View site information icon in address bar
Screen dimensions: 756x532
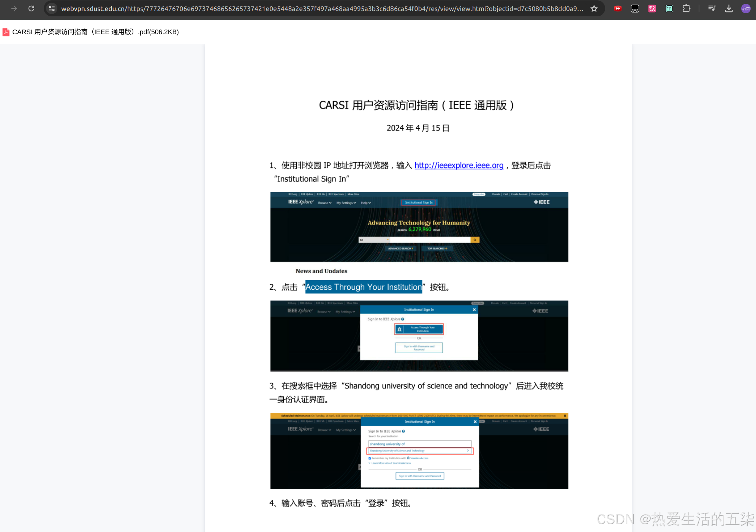pos(52,8)
